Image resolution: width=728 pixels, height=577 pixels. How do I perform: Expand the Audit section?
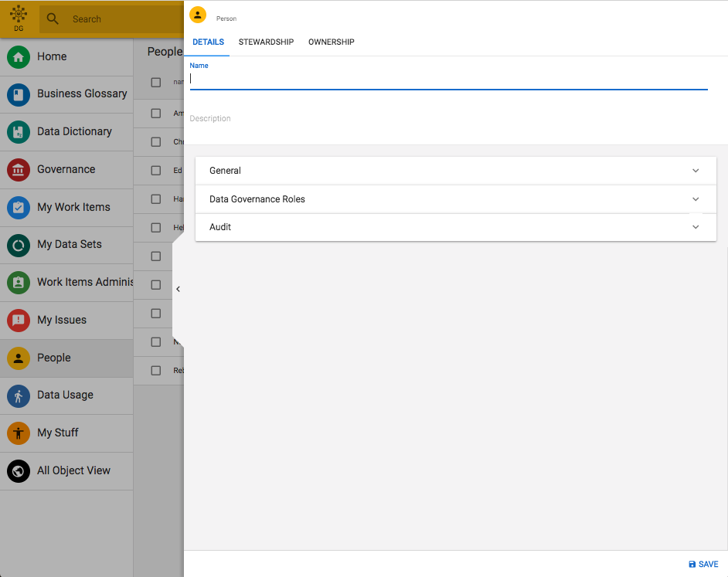coord(455,227)
